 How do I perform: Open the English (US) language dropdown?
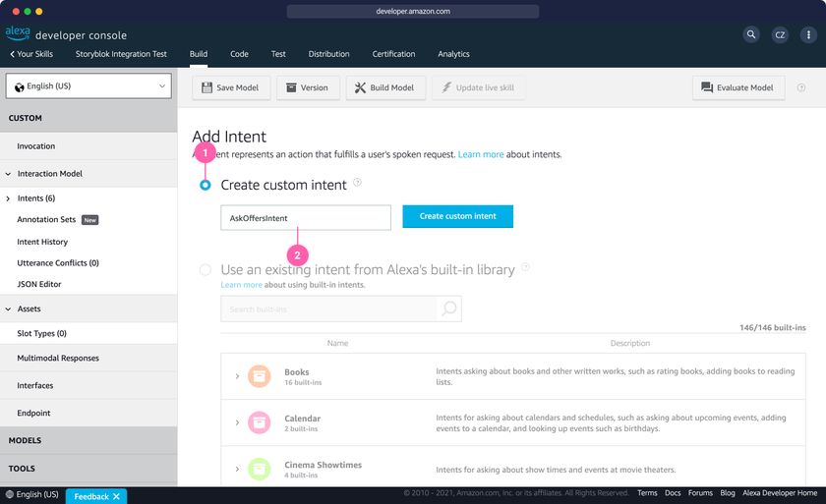point(88,85)
